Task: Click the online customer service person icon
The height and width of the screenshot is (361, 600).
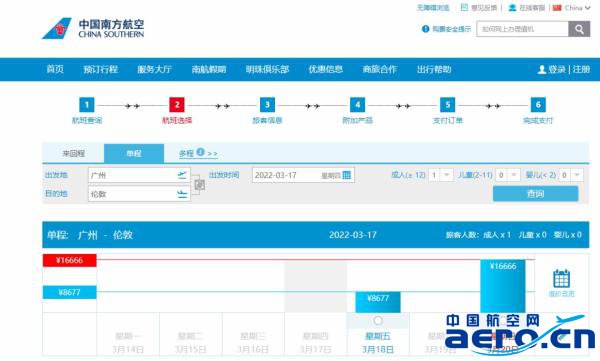Action: [x=512, y=8]
